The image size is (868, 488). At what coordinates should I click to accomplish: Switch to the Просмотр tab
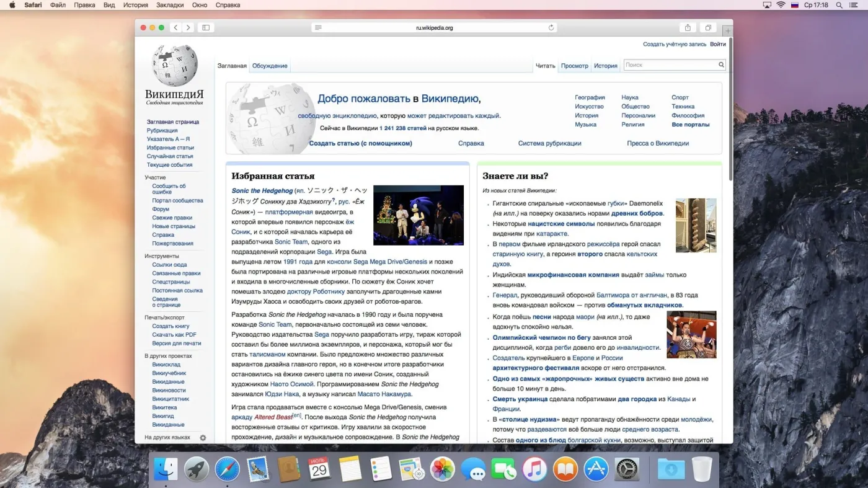(575, 66)
